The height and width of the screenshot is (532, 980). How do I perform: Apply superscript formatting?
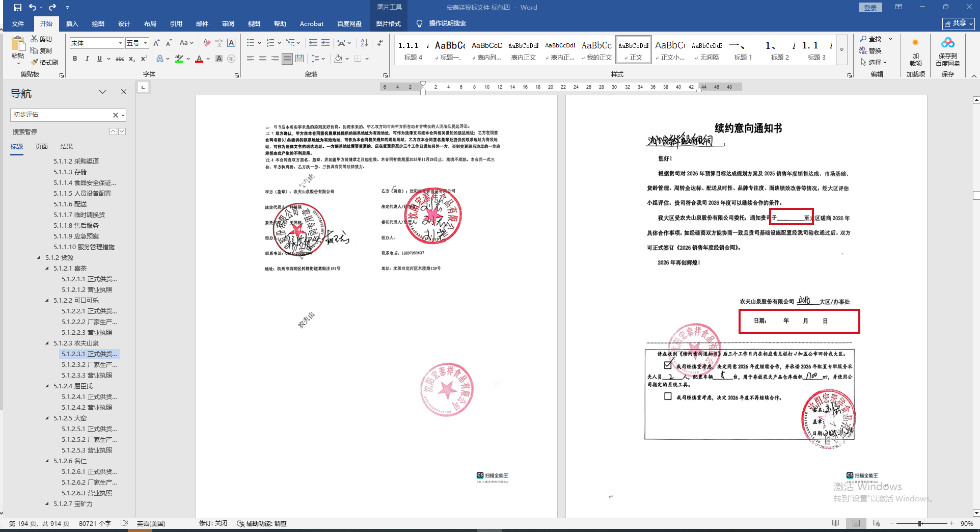[144, 59]
